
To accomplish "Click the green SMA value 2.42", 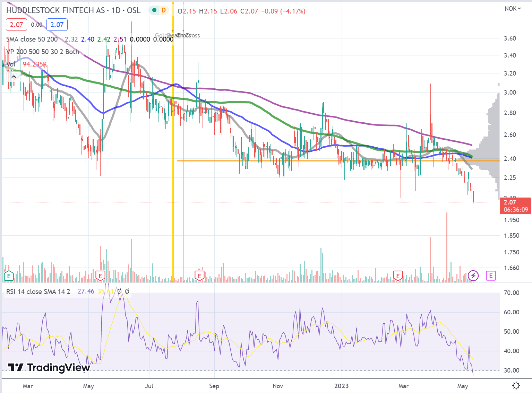I will pyautogui.click(x=104, y=39).
